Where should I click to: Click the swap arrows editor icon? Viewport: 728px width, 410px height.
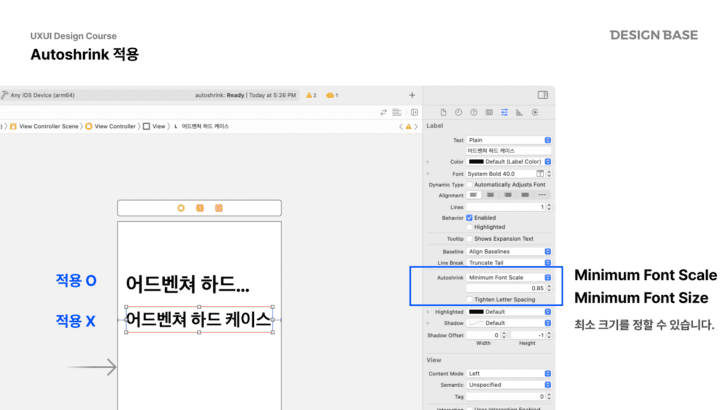point(384,112)
